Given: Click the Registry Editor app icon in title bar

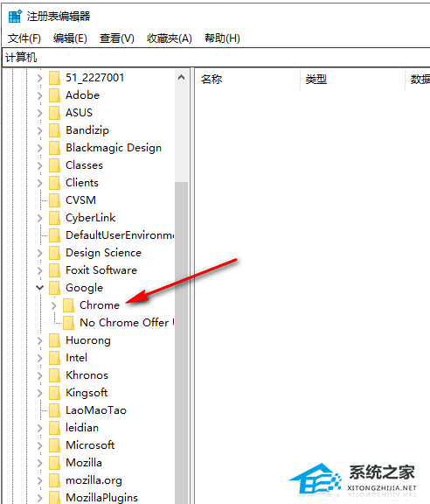Looking at the screenshot, I should [15, 16].
